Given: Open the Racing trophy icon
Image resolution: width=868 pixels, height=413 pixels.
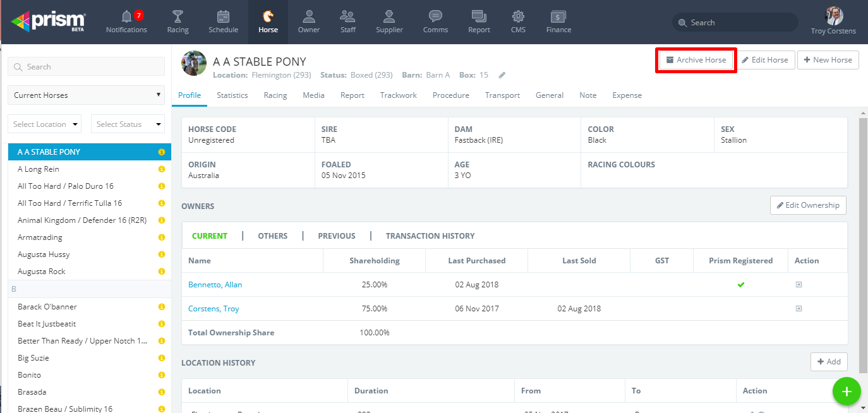Looking at the screenshot, I should (178, 16).
